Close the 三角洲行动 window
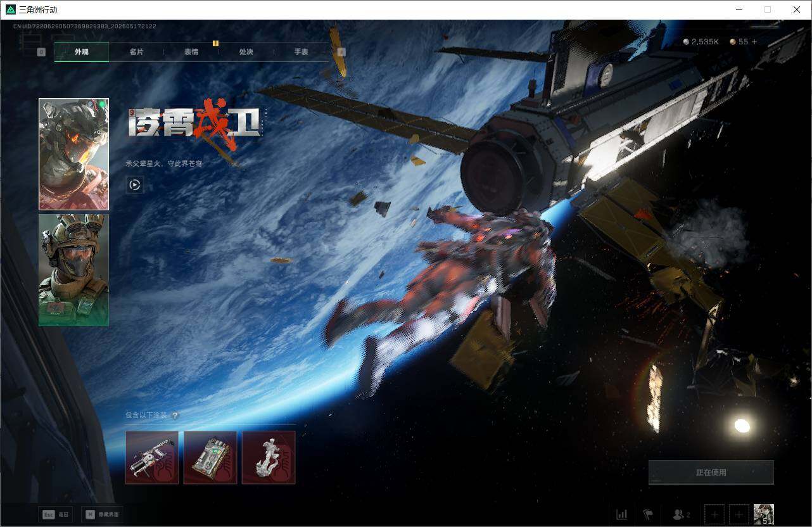812x527 pixels. click(797, 10)
